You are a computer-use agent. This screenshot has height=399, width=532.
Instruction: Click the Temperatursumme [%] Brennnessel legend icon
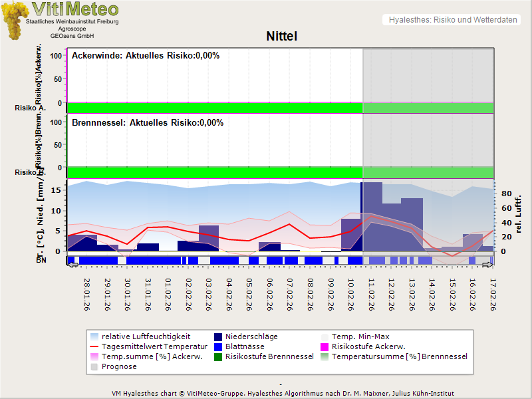point(325,356)
